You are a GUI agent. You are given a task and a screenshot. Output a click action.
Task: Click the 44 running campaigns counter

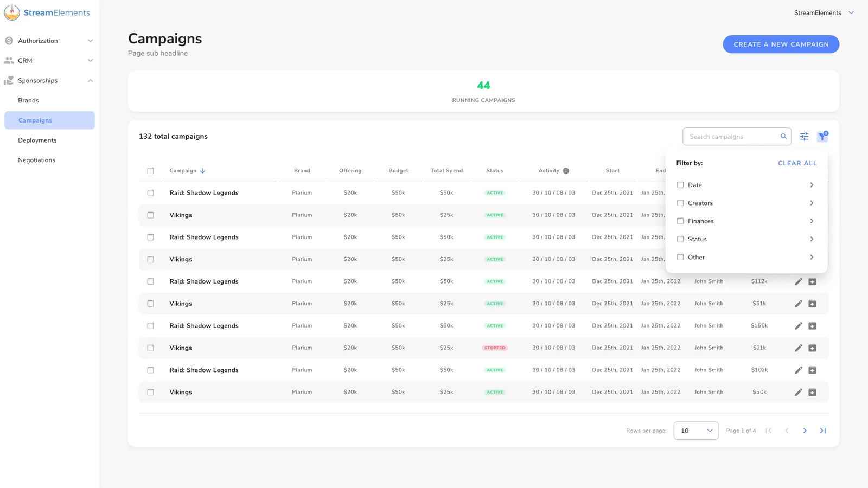pos(483,86)
